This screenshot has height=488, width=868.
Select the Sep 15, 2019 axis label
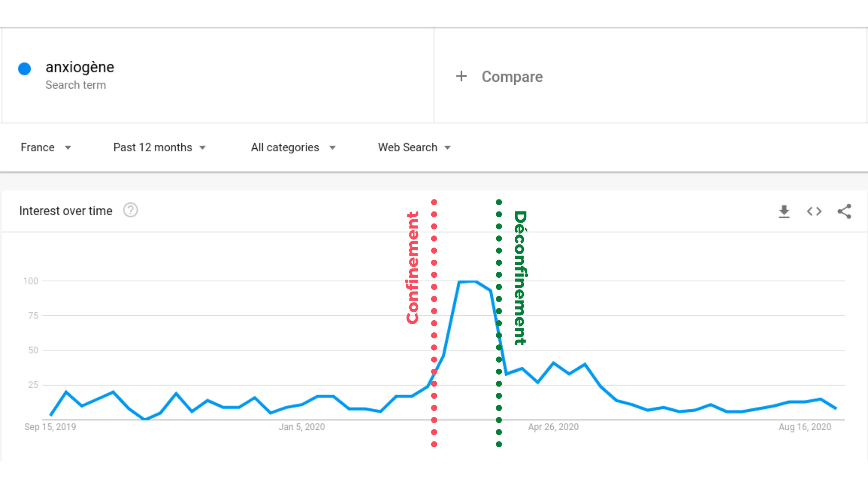[x=50, y=427]
